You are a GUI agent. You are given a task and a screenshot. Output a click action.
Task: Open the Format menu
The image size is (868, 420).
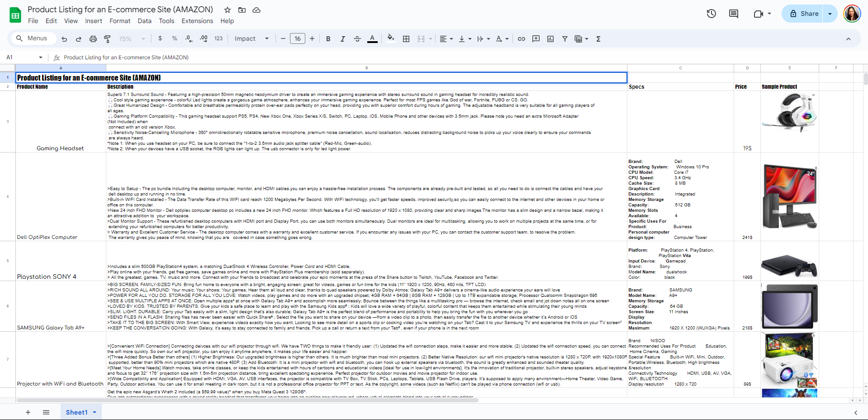(x=120, y=21)
